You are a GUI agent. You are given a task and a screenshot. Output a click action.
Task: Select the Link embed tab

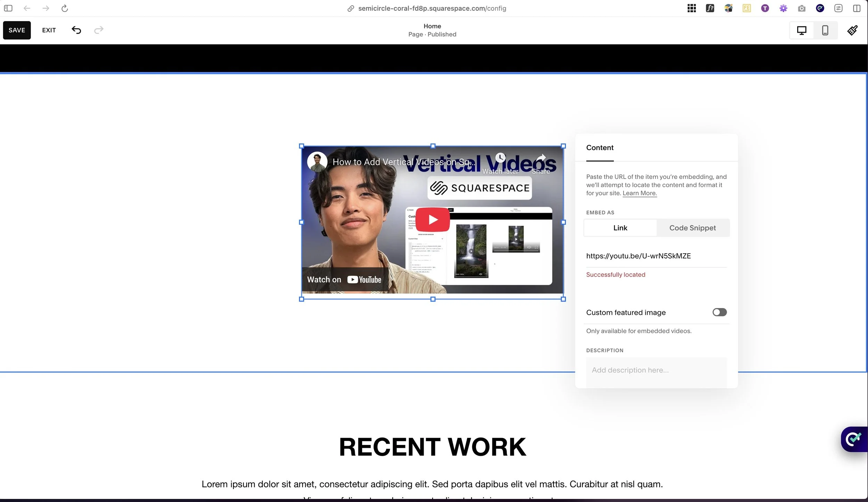click(620, 228)
